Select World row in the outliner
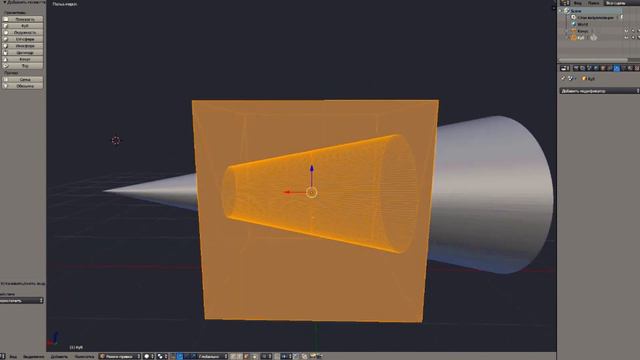Image resolution: width=640 pixels, height=360 pixels. (x=583, y=24)
